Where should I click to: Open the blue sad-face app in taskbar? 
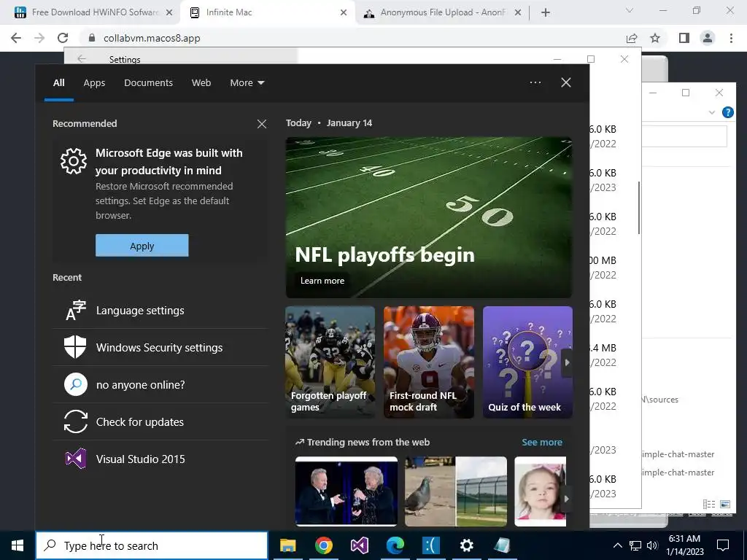point(430,545)
